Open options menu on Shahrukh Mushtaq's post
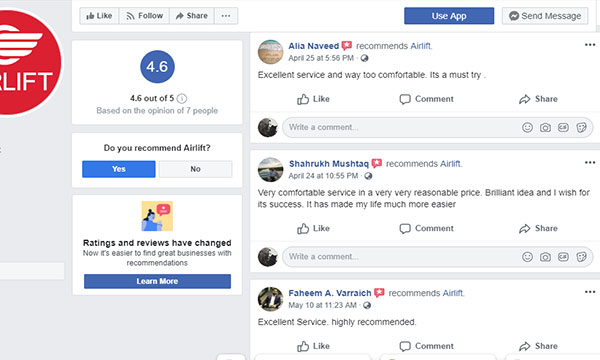The image size is (600, 360). coord(590,163)
